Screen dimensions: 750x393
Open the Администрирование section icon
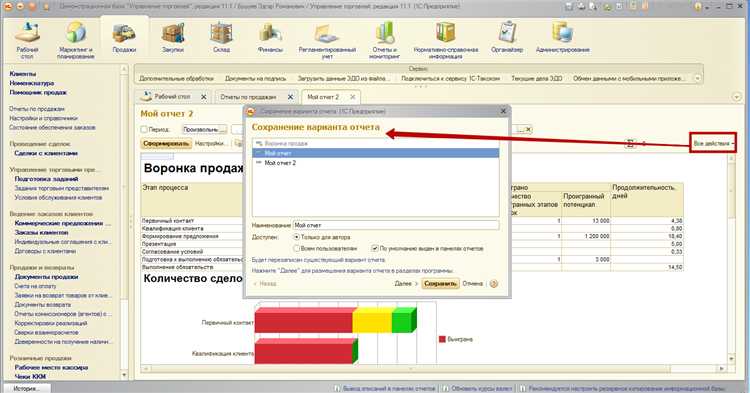pyautogui.click(x=562, y=33)
